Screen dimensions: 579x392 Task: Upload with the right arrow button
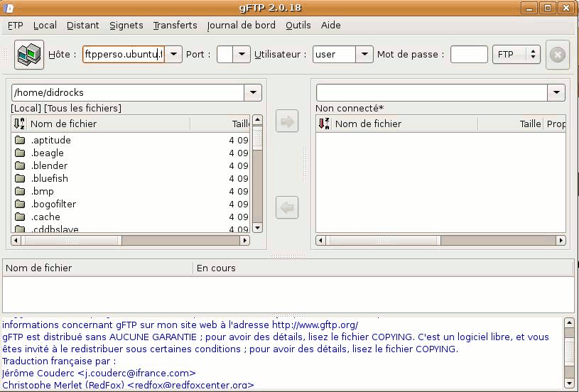click(x=287, y=121)
